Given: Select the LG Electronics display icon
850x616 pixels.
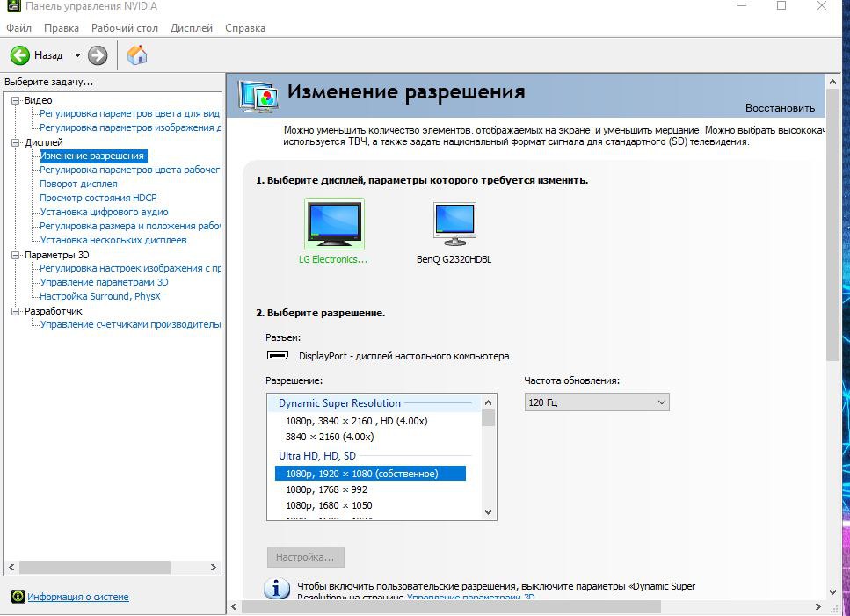Looking at the screenshot, I should pyautogui.click(x=335, y=224).
